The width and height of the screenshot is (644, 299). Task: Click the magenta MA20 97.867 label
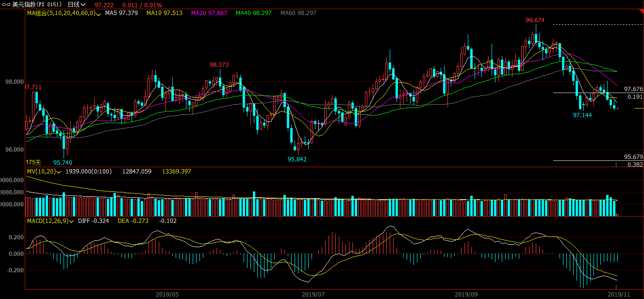point(209,13)
